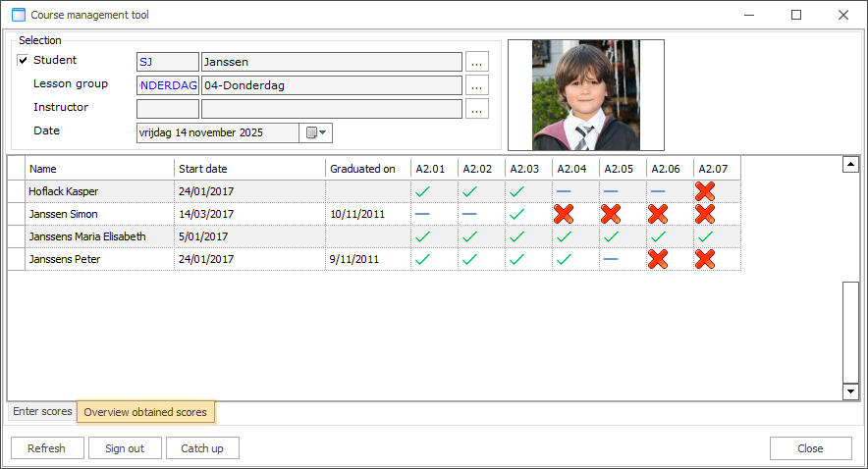Open Instructor lookup browse button
This screenshot has width=868, height=469.
pyautogui.click(x=477, y=109)
